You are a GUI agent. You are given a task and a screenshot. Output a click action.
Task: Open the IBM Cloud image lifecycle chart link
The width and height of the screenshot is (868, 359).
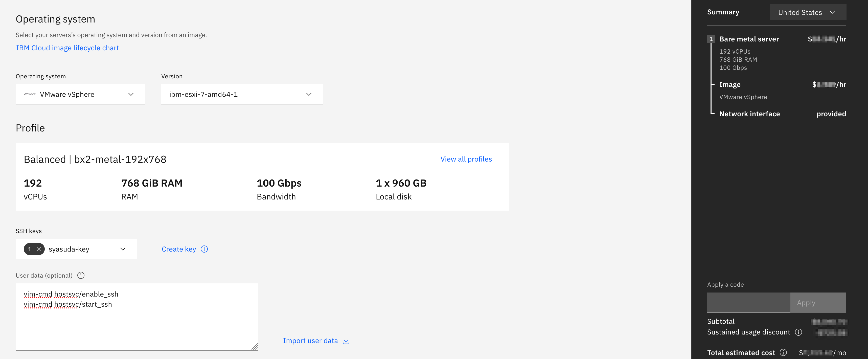click(67, 48)
